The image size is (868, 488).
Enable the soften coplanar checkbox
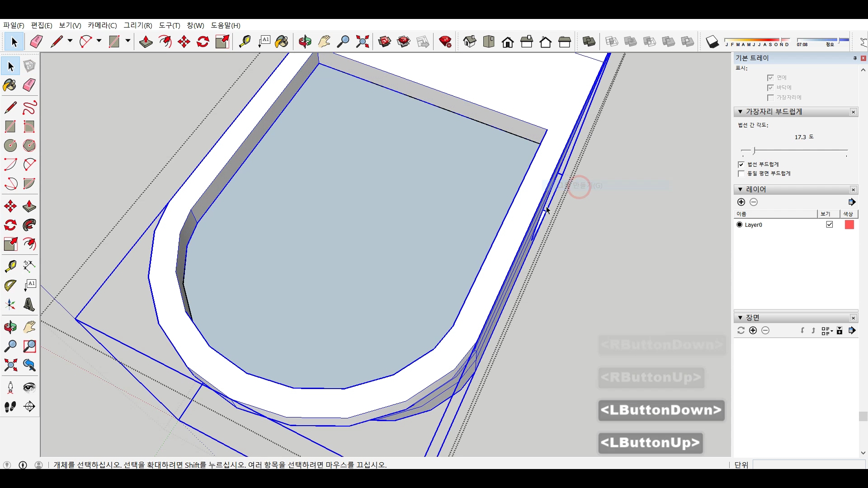(741, 174)
